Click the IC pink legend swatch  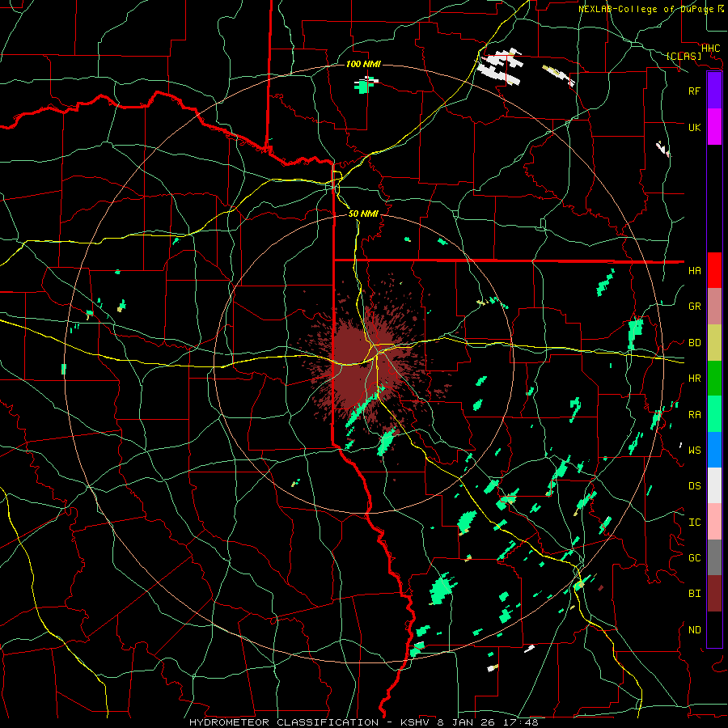click(x=714, y=522)
